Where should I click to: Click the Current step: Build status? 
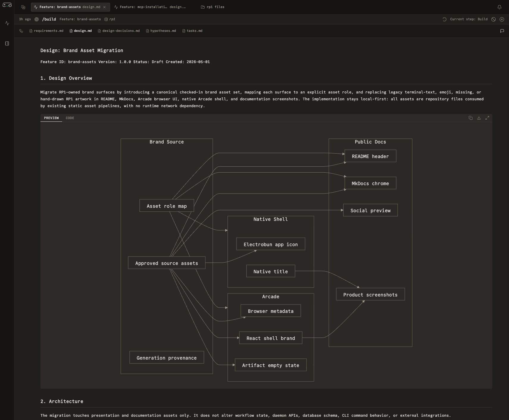click(469, 19)
